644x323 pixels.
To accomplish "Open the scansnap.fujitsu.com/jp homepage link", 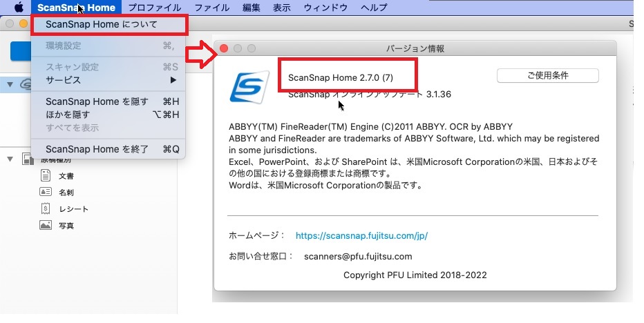I will [x=361, y=235].
